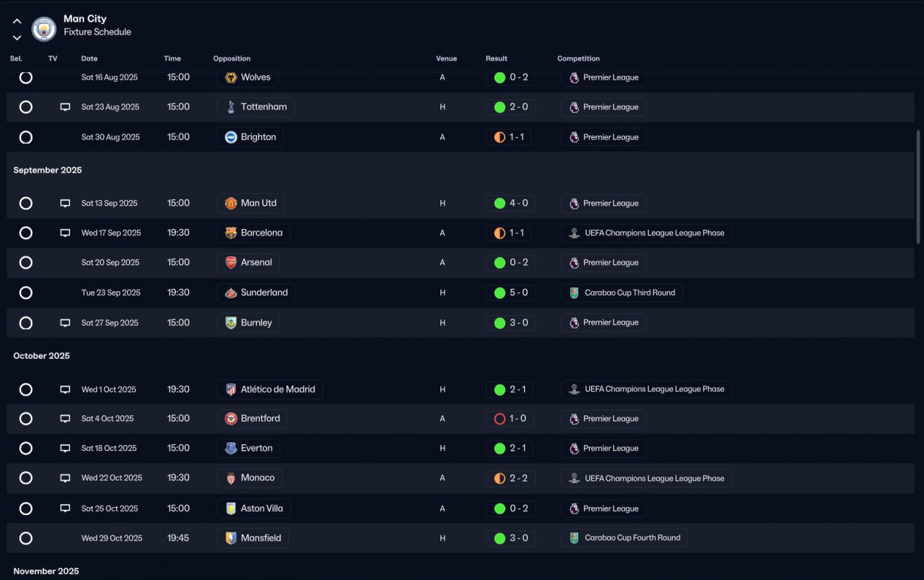Screen dimensions: 924x580
Task: Click the TV icon for Tottenham fixture
Action: click(x=65, y=107)
